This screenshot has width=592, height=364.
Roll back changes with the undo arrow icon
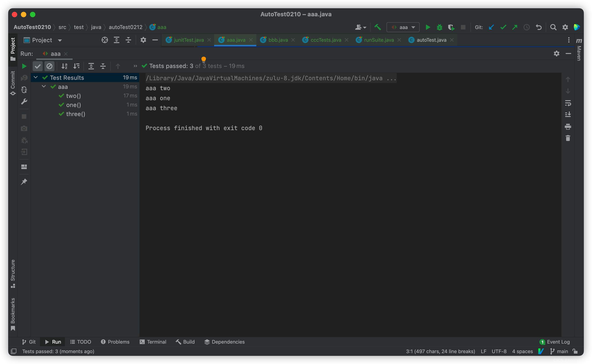point(538,27)
